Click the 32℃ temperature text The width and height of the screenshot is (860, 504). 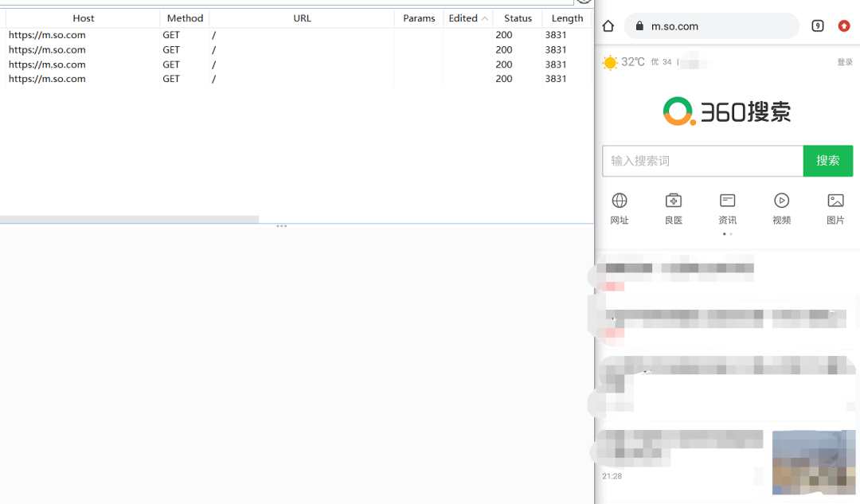pos(632,62)
